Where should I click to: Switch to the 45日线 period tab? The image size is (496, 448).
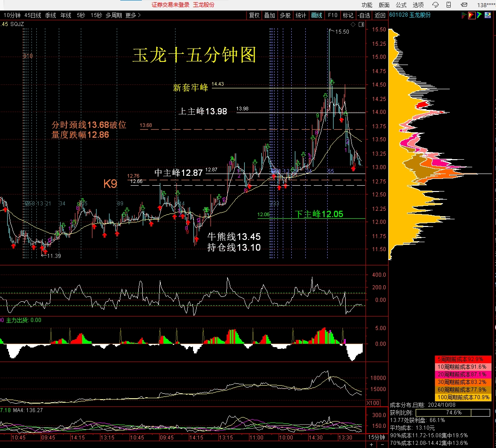33,15
